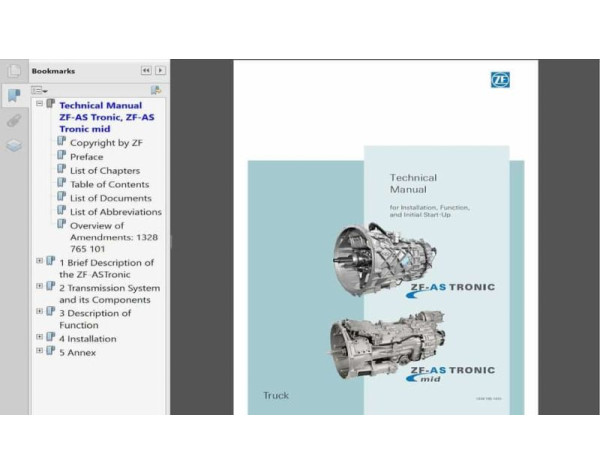Click the expand pane arrow button
600x475 pixels.
(x=160, y=71)
